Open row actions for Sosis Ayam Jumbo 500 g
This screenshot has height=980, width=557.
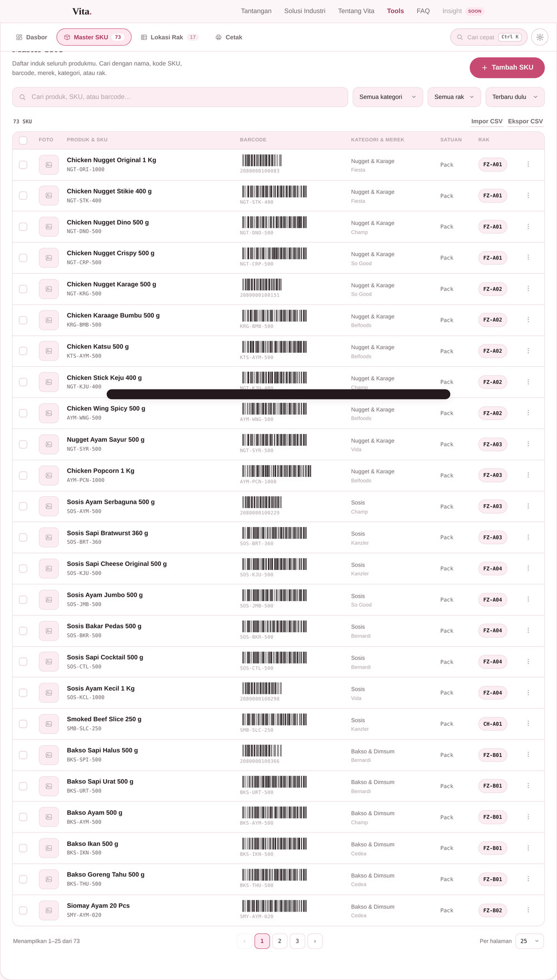click(528, 599)
